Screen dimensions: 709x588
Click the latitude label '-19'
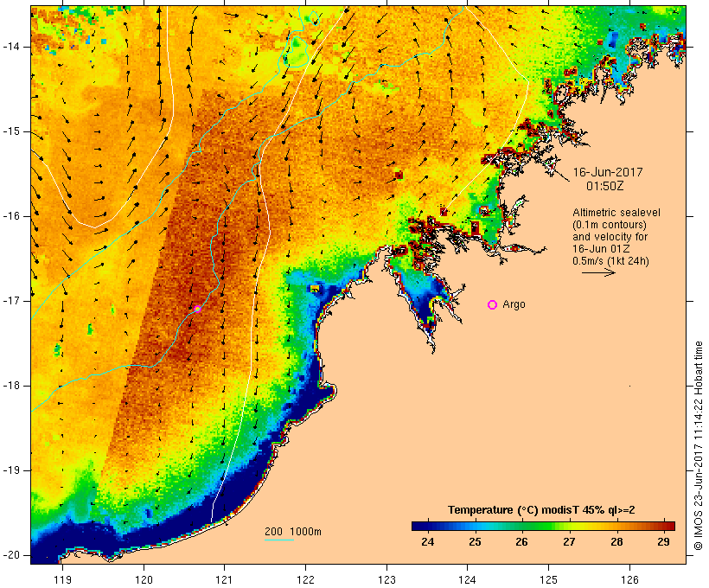click(x=11, y=470)
